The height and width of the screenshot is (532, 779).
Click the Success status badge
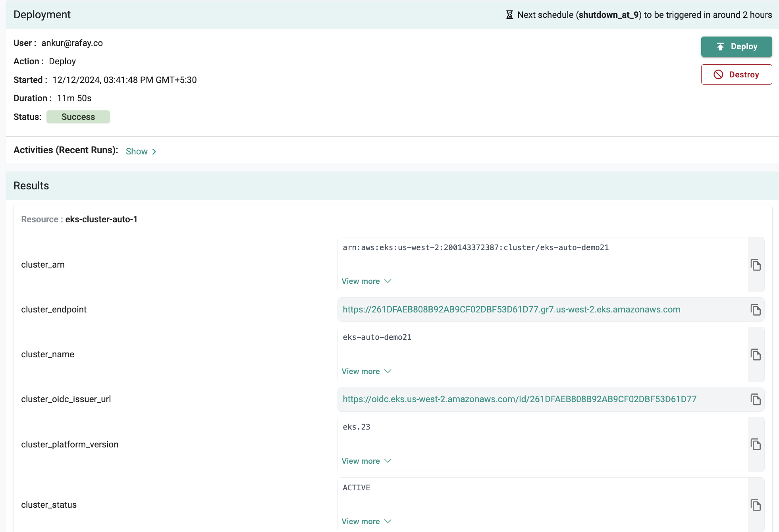click(x=78, y=117)
